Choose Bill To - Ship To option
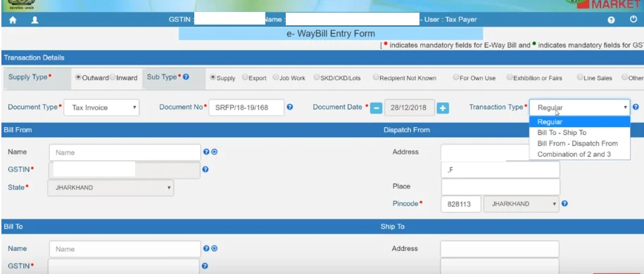644x274 pixels. tap(579, 133)
